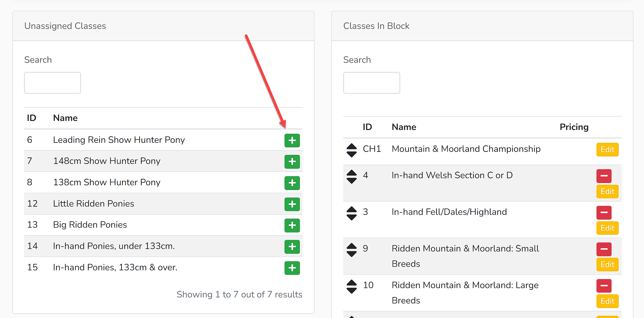The width and height of the screenshot is (644, 318).
Task: Reorder handle for class 9 Small Breeds
Action: [x=352, y=250]
